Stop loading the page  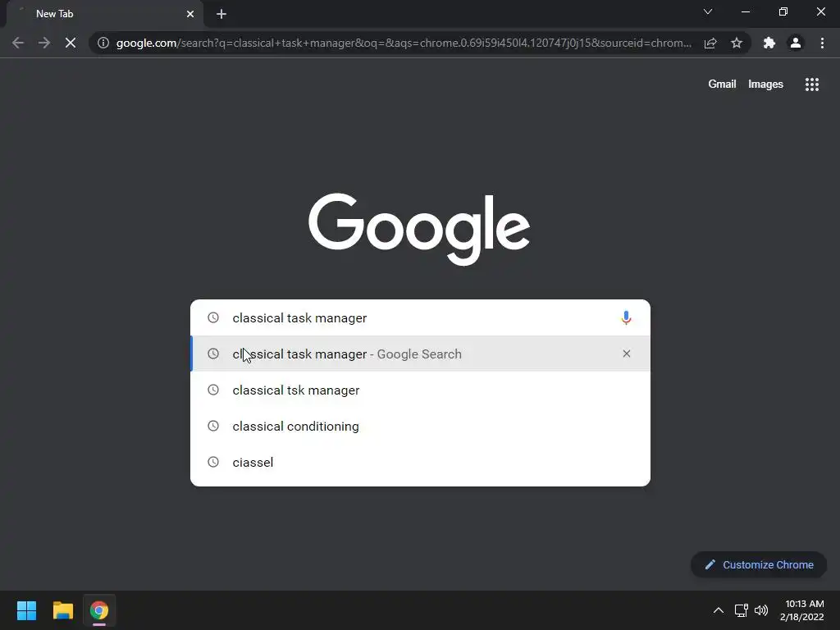(x=71, y=43)
